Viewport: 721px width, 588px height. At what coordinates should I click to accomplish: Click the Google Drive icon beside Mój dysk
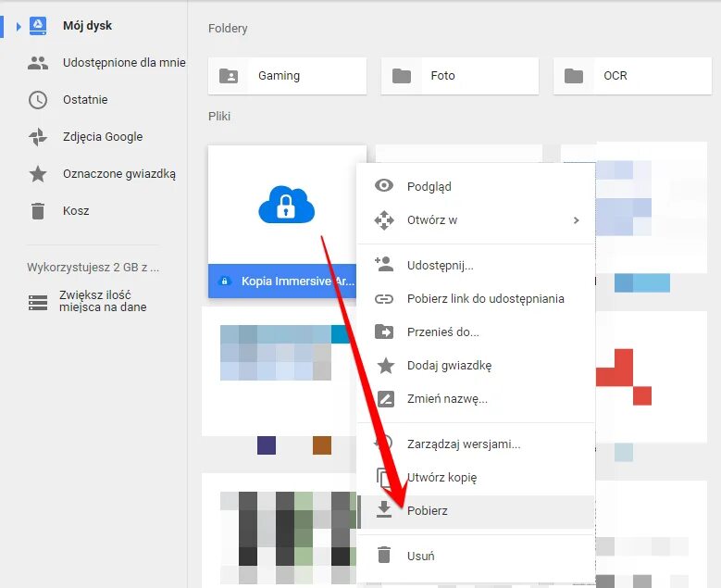pos(38,26)
